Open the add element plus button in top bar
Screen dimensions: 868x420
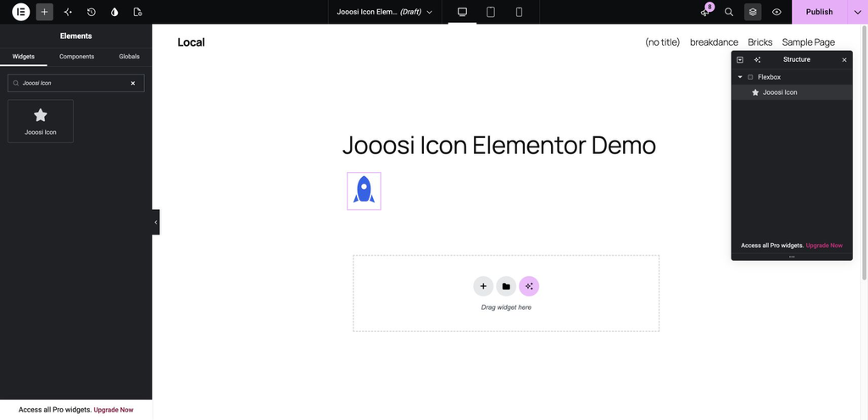click(44, 12)
